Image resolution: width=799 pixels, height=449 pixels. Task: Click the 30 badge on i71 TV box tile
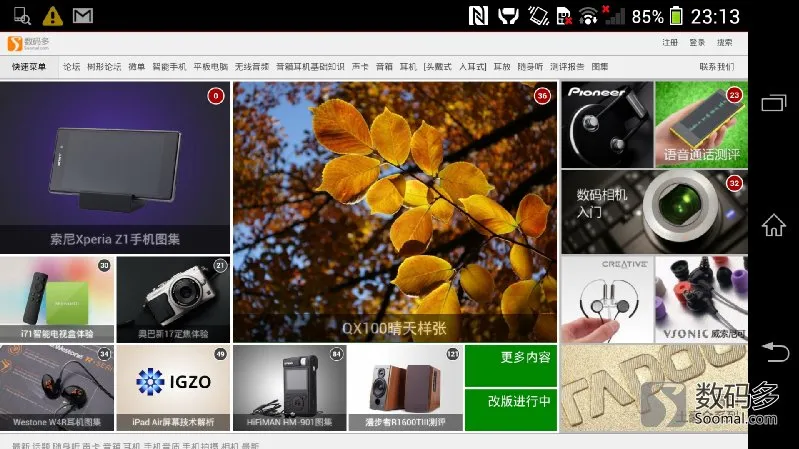tap(104, 266)
